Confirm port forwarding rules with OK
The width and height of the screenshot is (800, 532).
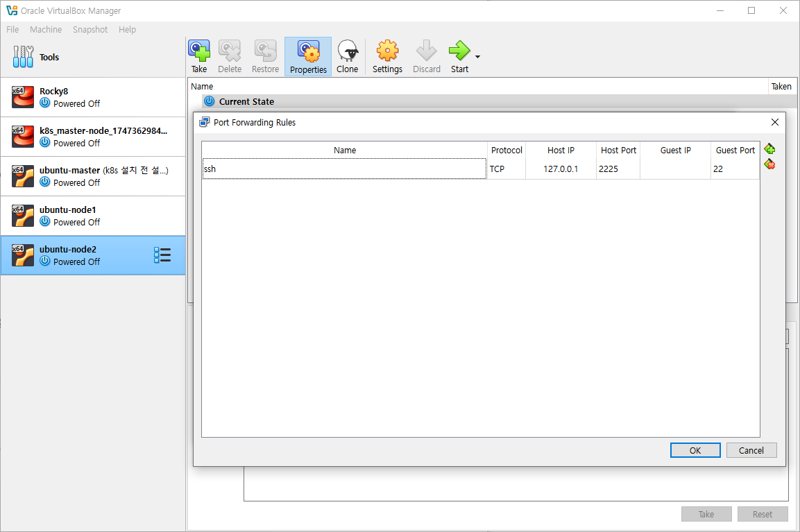pos(695,450)
